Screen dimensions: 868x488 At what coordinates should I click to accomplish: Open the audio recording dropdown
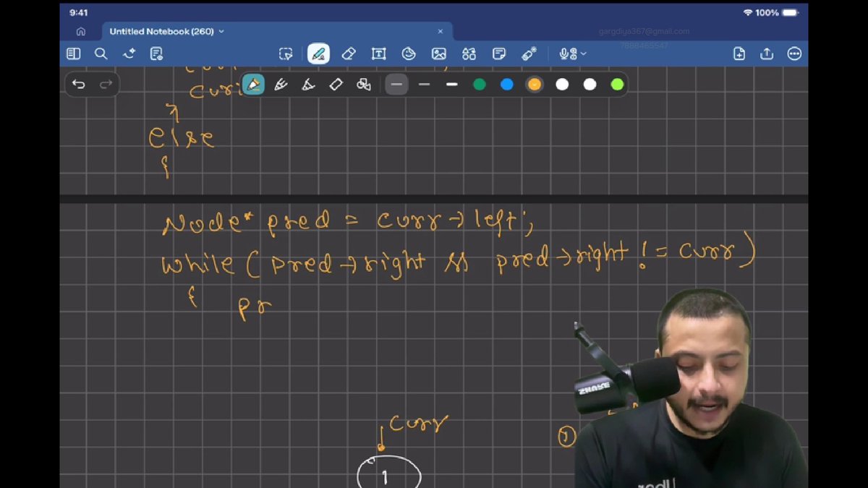click(572, 53)
